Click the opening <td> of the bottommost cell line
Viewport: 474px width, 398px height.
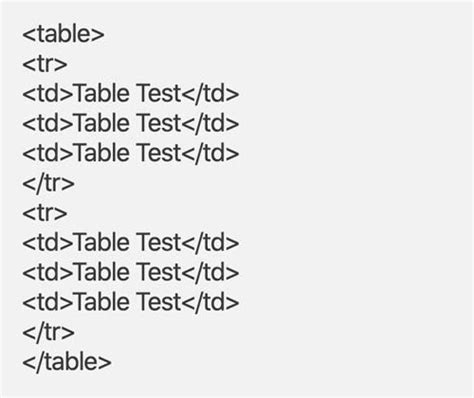click(x=48, y=302)
